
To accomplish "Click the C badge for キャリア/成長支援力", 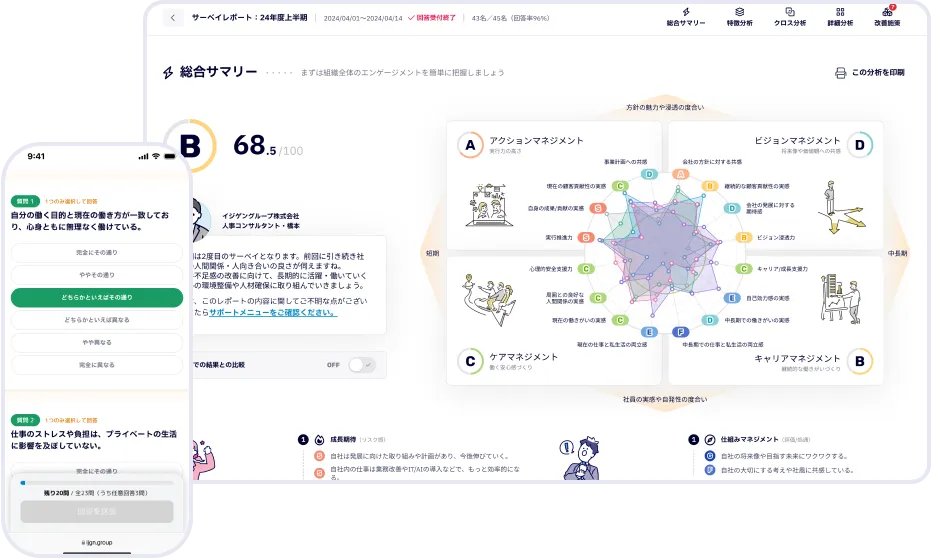I will pyautogui.click(x=743, y=268).
